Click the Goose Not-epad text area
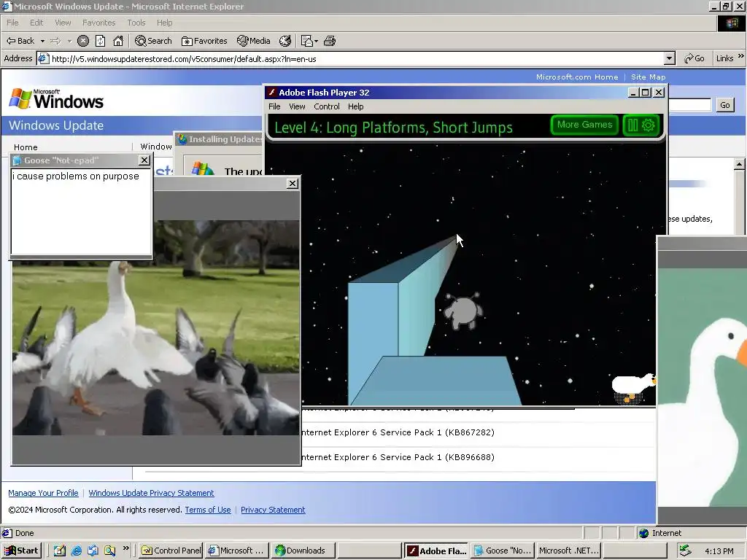Viewport: 747px width, 560px height. (81, 211)
